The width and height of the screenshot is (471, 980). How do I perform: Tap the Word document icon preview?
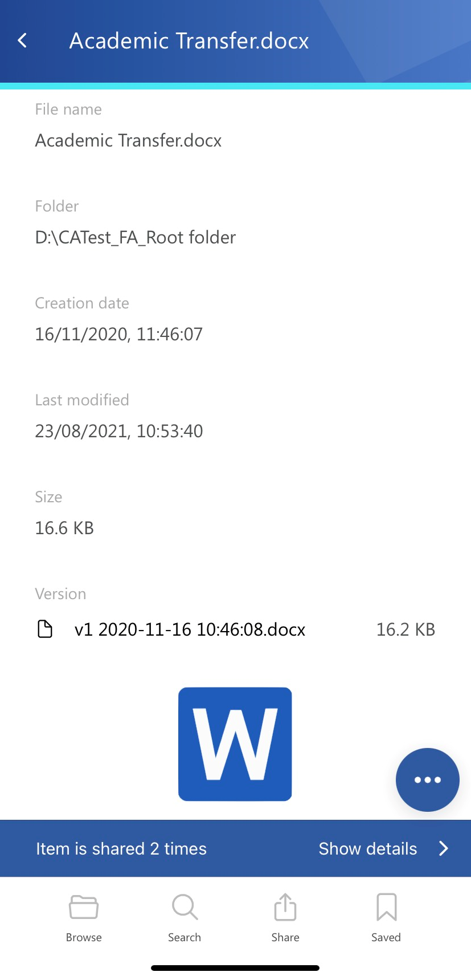coord(235,743)
